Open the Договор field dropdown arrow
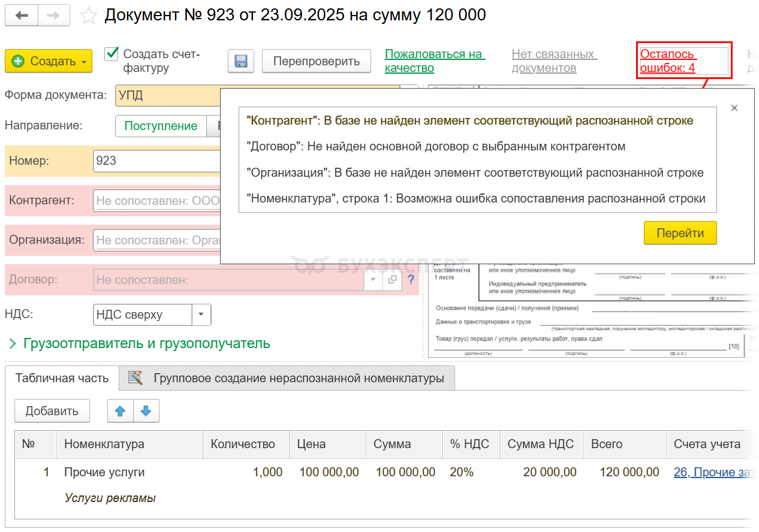The height and width of the screenshot is (532, 759). click(x=373, y=280)
